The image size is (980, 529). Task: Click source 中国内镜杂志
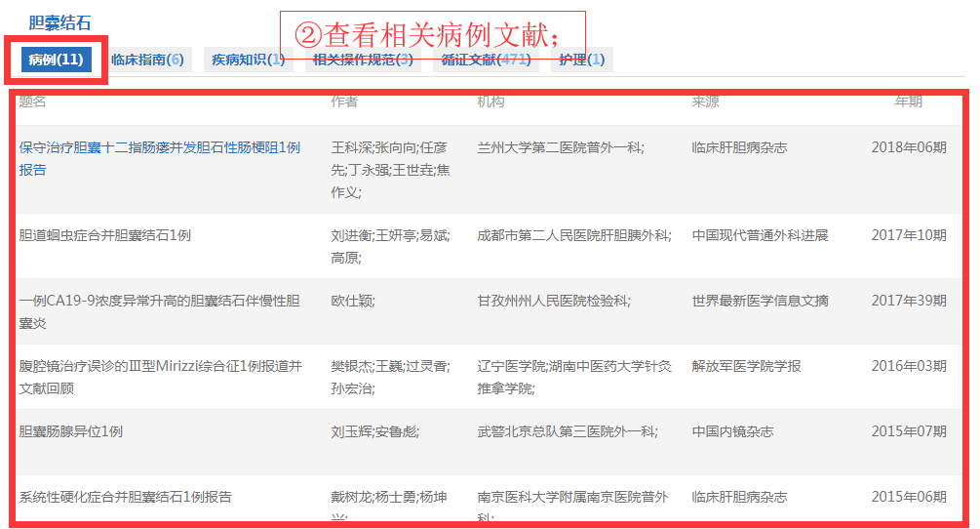[x=732, y=431]
